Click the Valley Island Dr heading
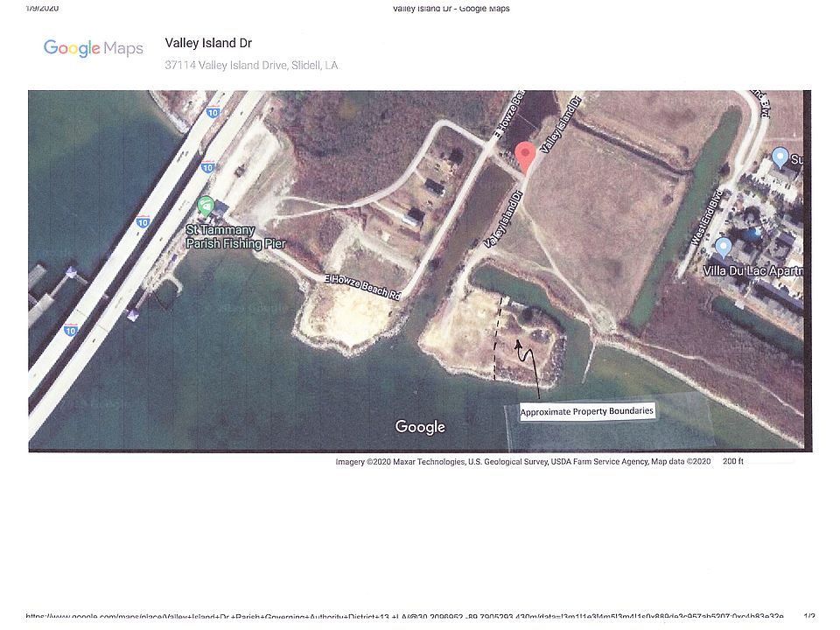Screen dimensions: 840x630 point(208,43)
